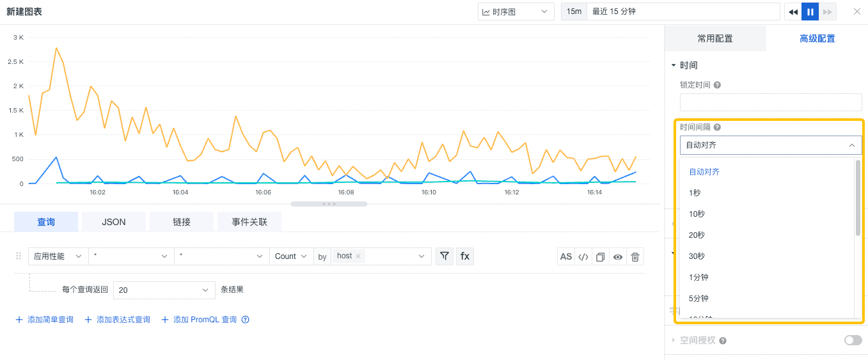Expand the Count aggregation dropdown

coord(291,256)
